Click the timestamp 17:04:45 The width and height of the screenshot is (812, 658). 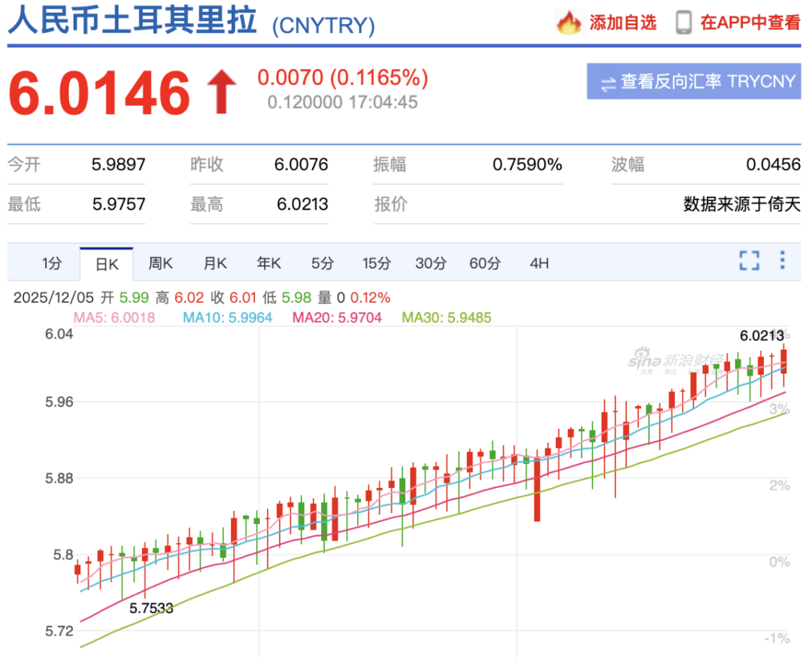click(x=383, y=102)
